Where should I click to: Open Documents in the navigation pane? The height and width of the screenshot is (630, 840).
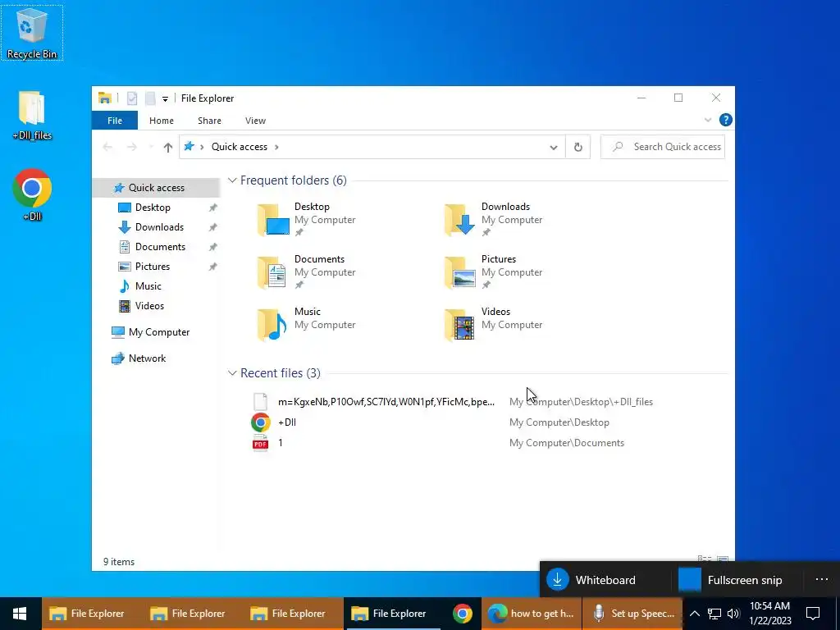point(160,247)
